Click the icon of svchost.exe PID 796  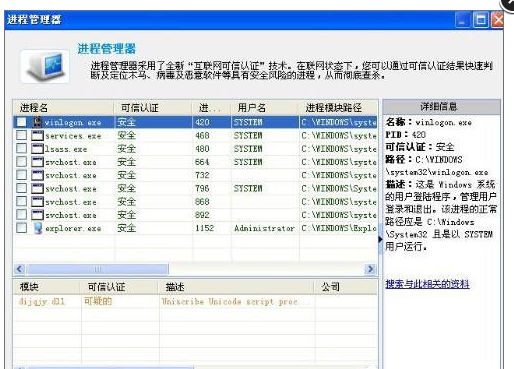coord(37,188)
